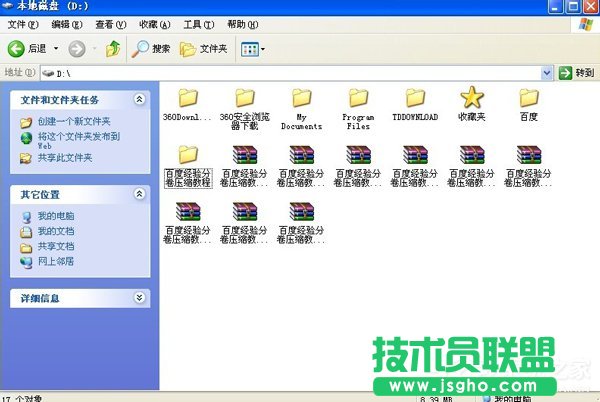Select the My Documents folder icon
This screenshot has width=600, height=402.
pos(301,98)
